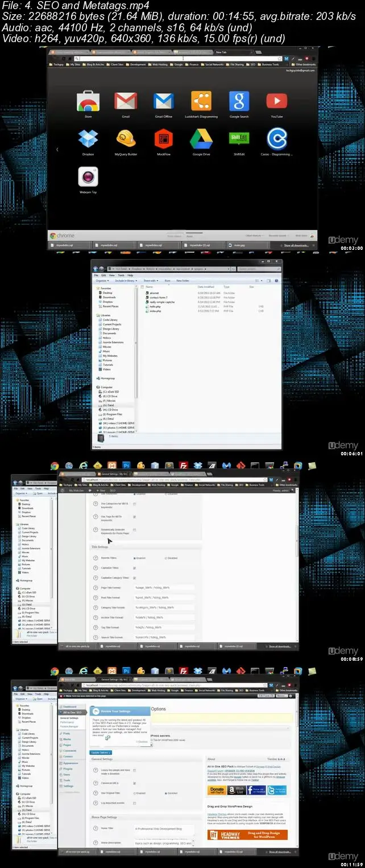
Task: Open the MockFlow app icon
Action: 163,139
